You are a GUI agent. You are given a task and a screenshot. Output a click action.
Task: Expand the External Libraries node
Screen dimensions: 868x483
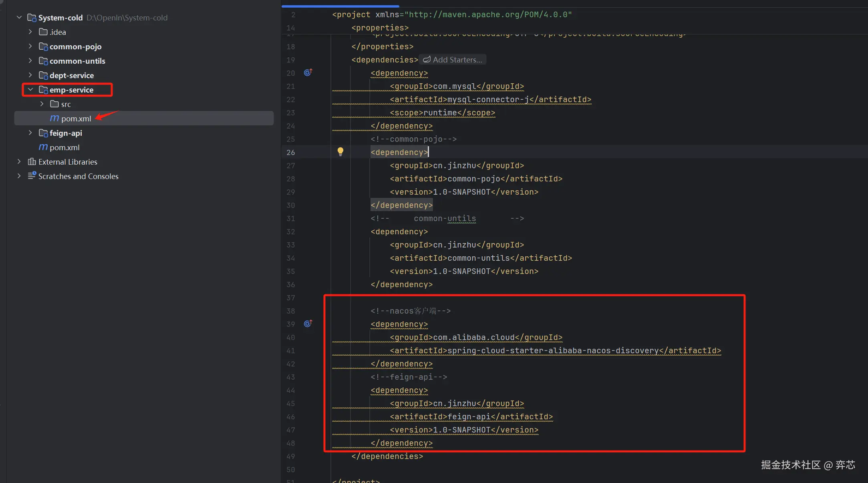coord(19,162)
